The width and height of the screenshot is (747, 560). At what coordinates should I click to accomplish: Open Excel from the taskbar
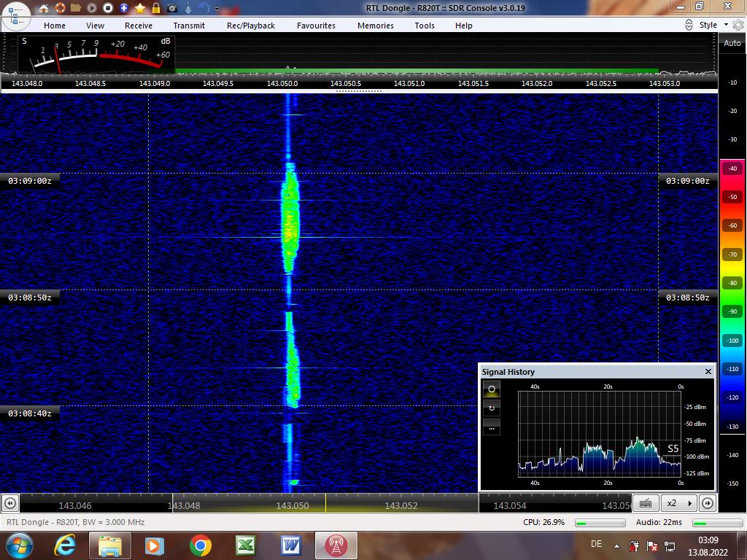[x=246, y=545]
